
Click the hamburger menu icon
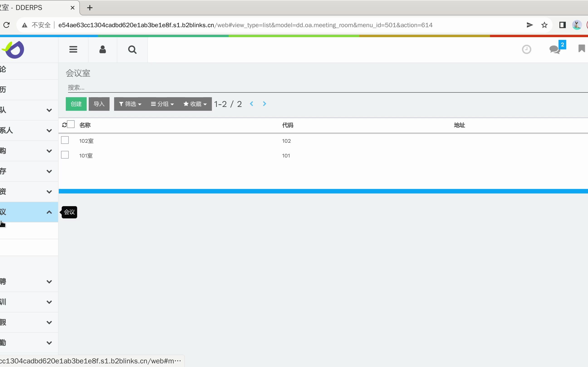point(73,50)
